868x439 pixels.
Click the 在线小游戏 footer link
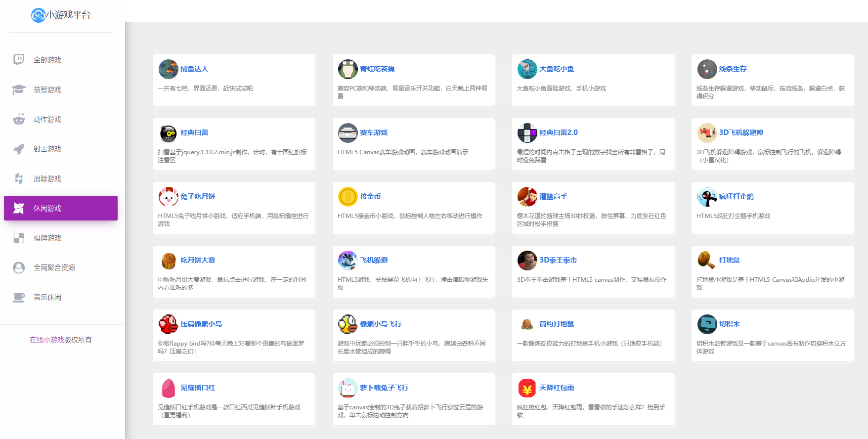47,340
